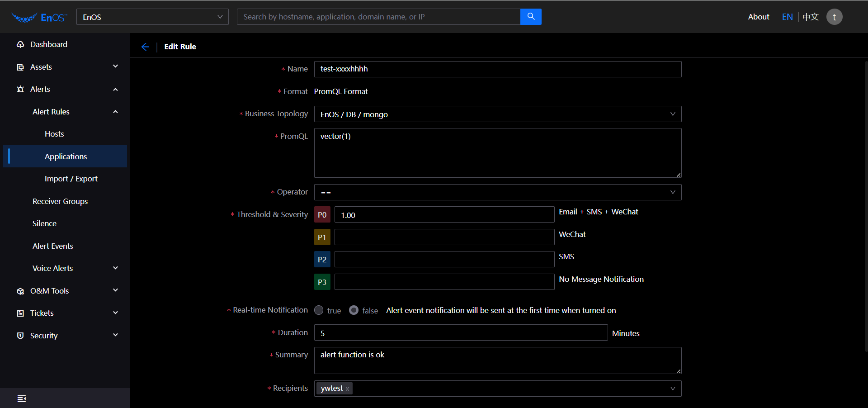
Task: Go to Receiver Groups
Action: [x=60, y=201]
